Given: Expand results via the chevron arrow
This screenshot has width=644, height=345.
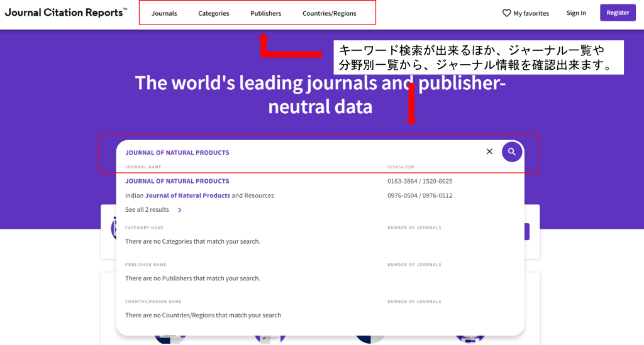Looking at the screenshot, I should click(179, 210).
